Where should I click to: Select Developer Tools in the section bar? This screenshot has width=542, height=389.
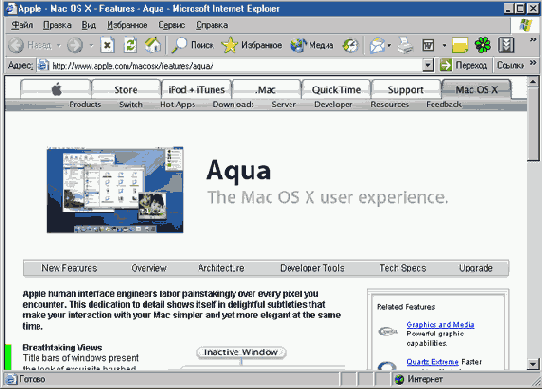(x=312, y=268)
